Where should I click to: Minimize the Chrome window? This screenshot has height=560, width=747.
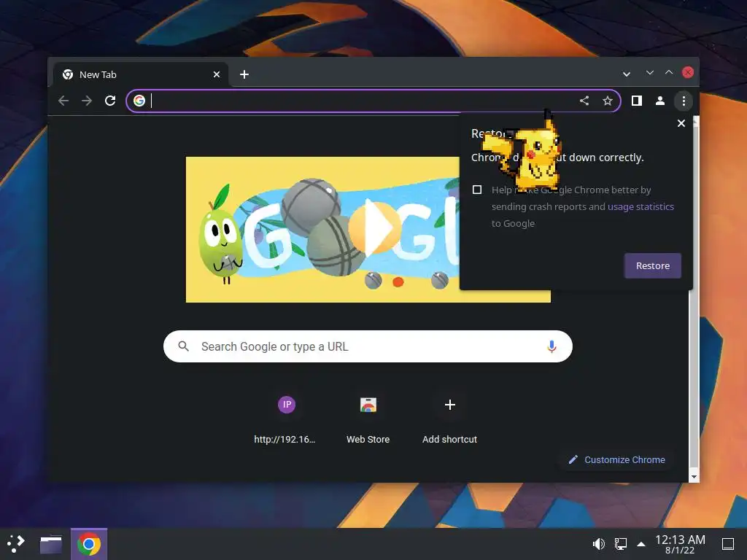pos(650,72)
